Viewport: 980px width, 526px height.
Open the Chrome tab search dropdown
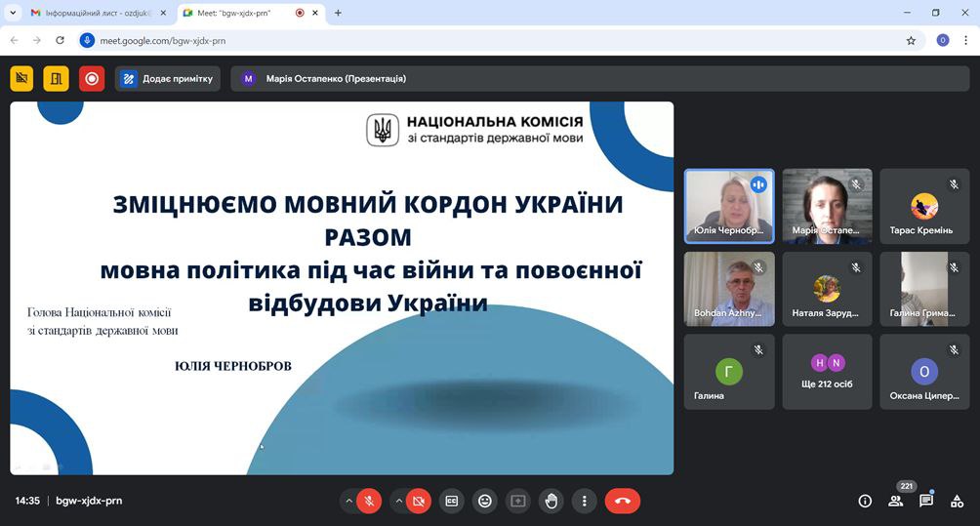pos(12,13)
